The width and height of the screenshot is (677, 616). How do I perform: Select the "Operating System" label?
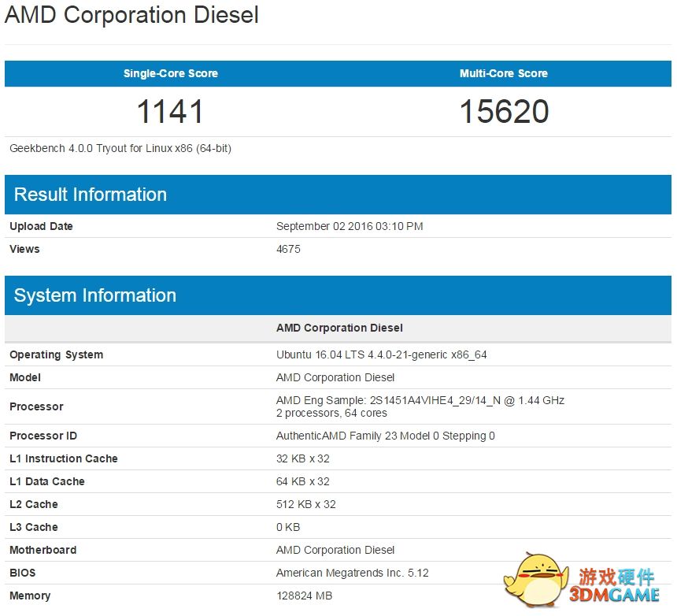(x=56, y=354)
